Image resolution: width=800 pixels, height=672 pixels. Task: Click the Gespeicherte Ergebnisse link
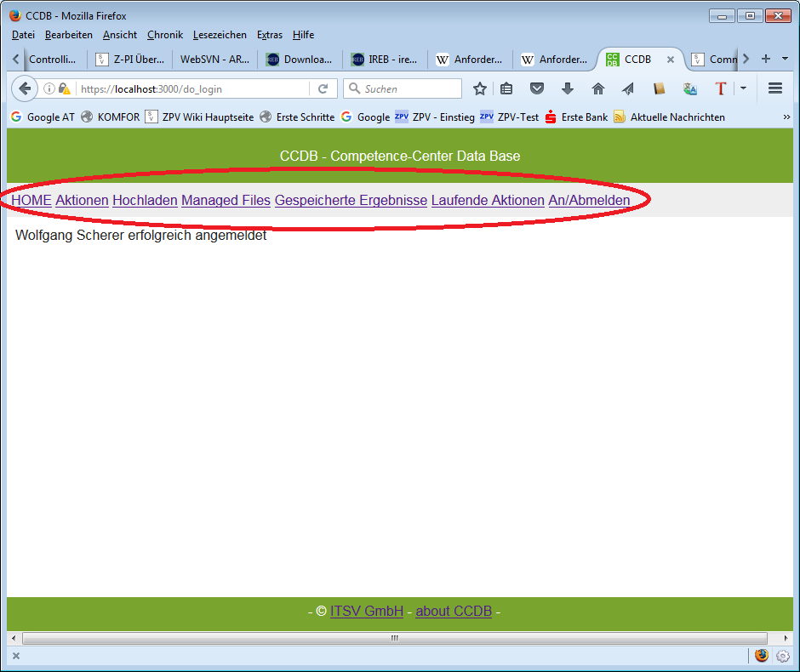click(x=351, y=201)
